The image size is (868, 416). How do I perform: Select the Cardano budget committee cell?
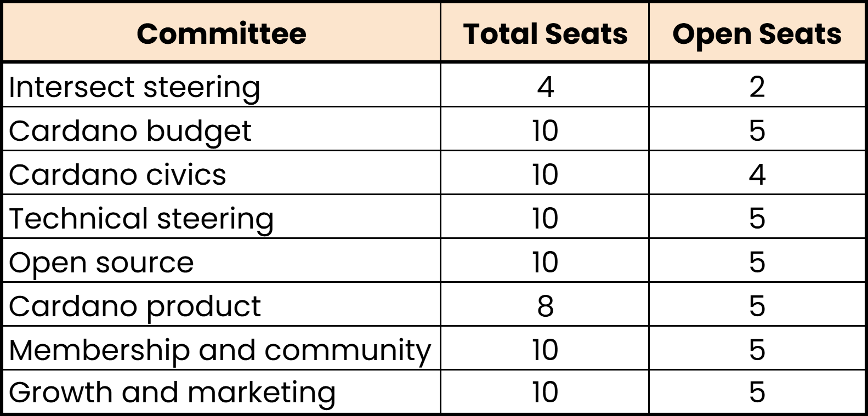tap(130, 130)
